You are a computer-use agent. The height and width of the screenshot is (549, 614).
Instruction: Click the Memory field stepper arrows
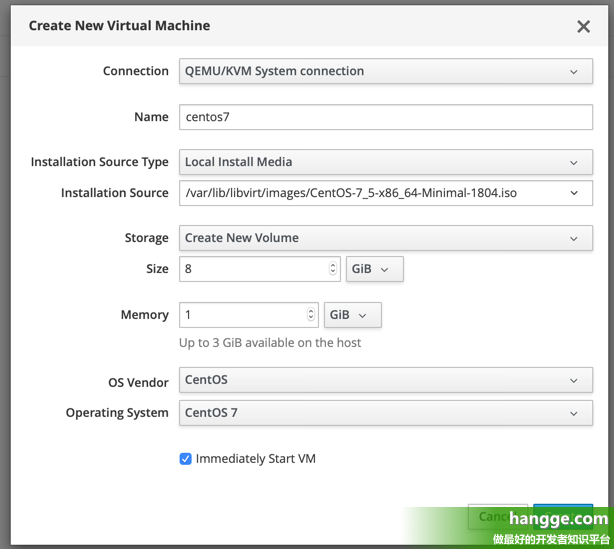pyautogui.click(x=311, y=314)
